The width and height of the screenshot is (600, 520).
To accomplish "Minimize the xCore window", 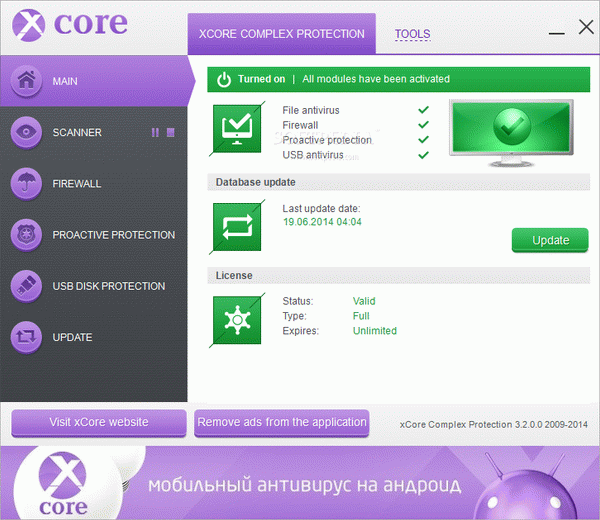I will 556,34.
